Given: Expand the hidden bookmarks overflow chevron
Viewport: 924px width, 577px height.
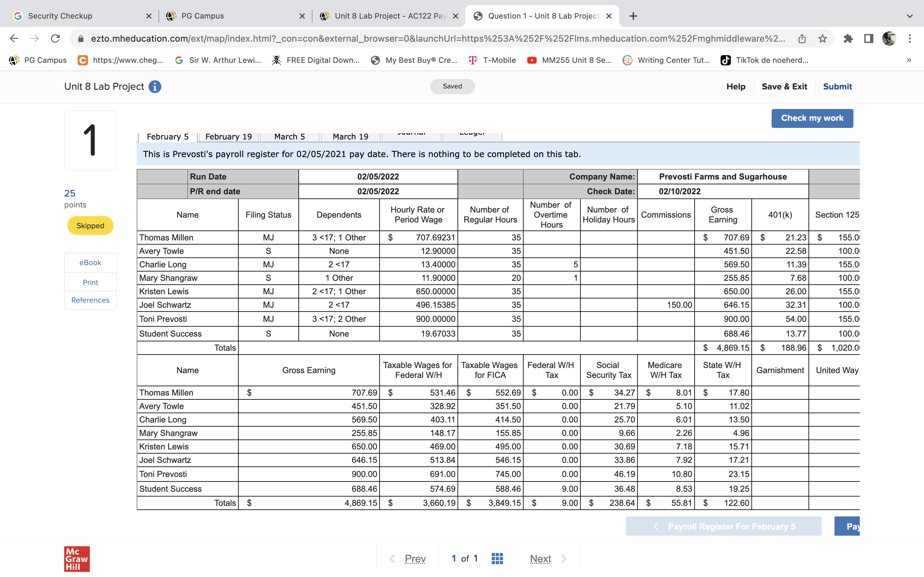Looking at the screenshot, I should 909,60.
